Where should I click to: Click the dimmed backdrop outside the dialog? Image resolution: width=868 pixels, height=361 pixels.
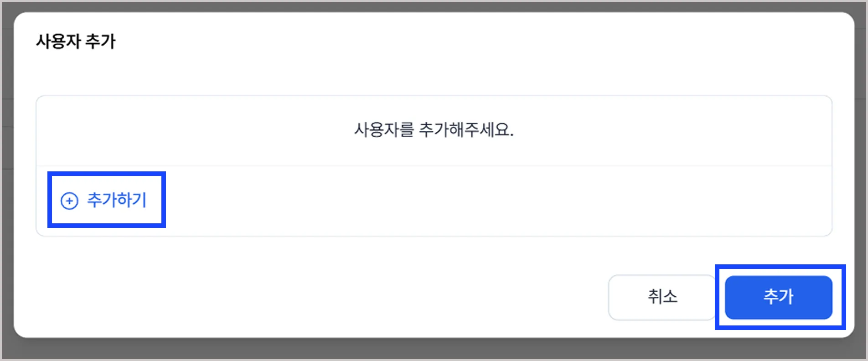[x=433, y=350]
